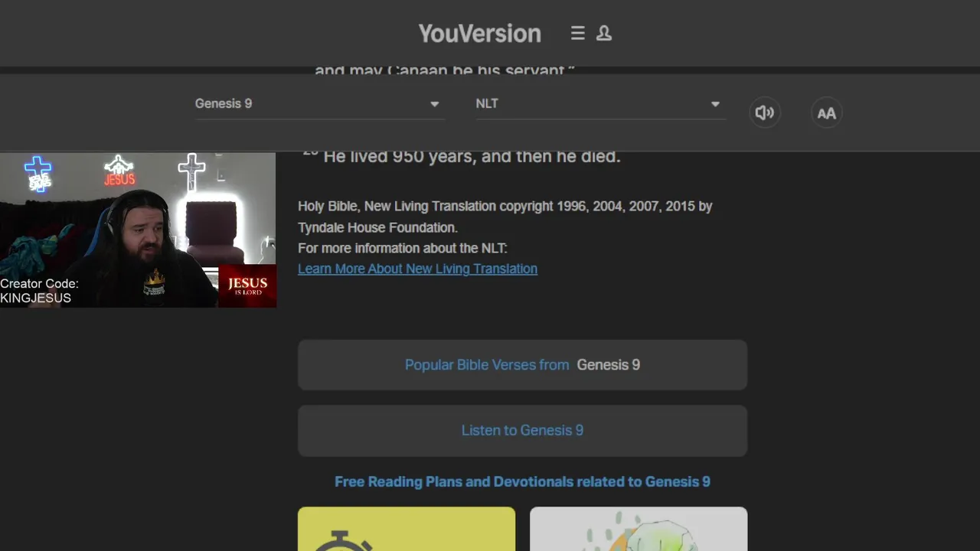Click the Creator Code KINGJESUS text
This screenshot has height=551, width=980.
(x=39, y=291)
